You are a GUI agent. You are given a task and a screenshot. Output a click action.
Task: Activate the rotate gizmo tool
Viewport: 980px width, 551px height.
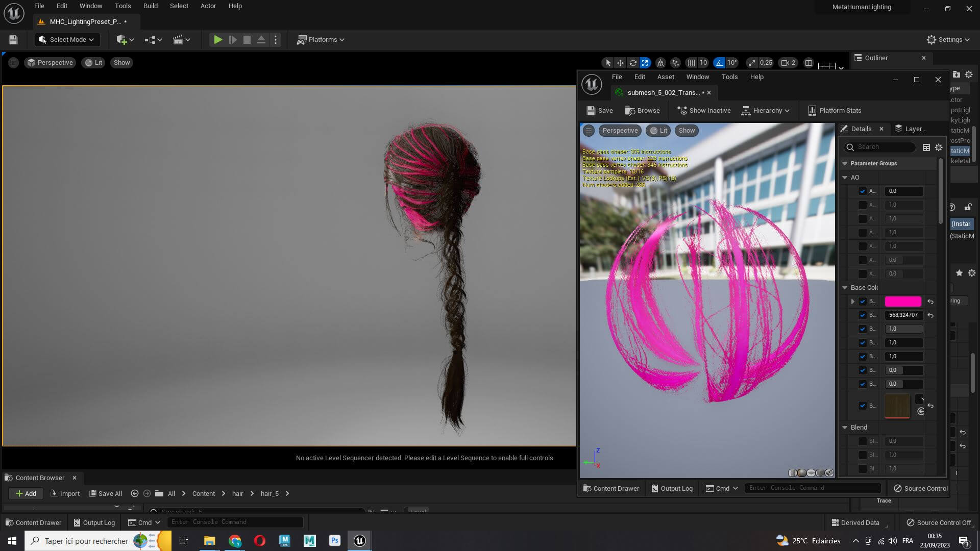click(633, 63)
